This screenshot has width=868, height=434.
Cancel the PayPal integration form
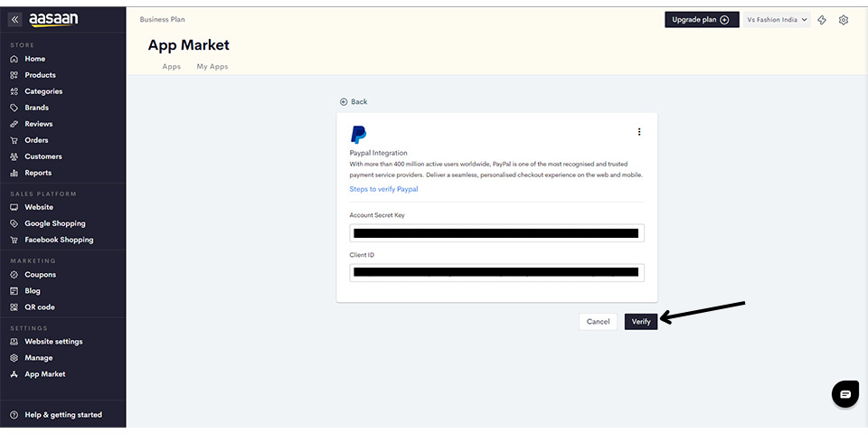598,322
